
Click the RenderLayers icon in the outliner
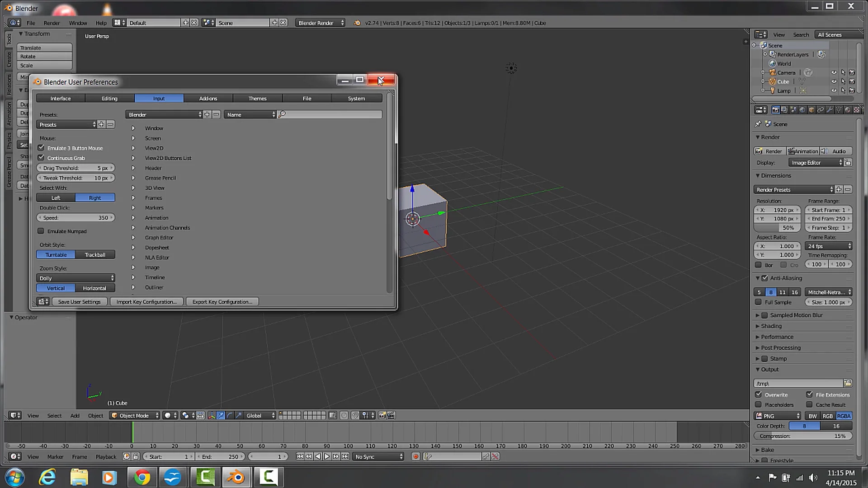click(773, 54)
